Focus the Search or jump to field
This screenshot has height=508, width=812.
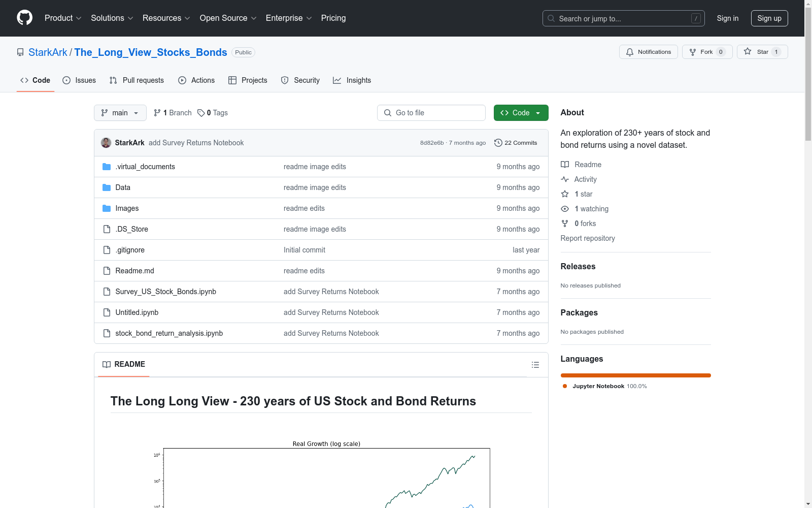[624, 18]
